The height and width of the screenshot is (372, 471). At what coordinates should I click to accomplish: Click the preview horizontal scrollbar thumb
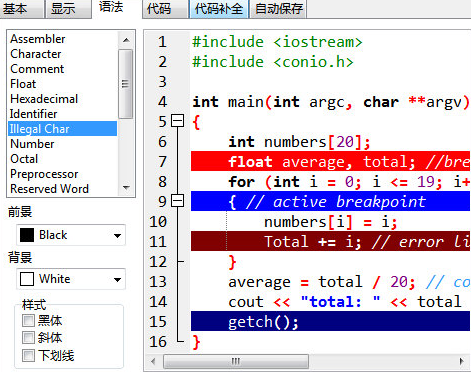pos(236,361)
